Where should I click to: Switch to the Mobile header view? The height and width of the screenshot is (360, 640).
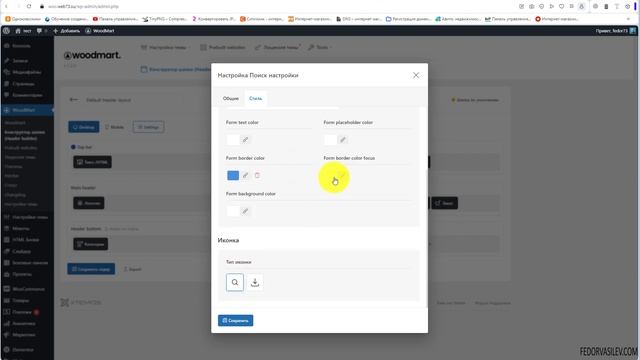coord(115,127)
